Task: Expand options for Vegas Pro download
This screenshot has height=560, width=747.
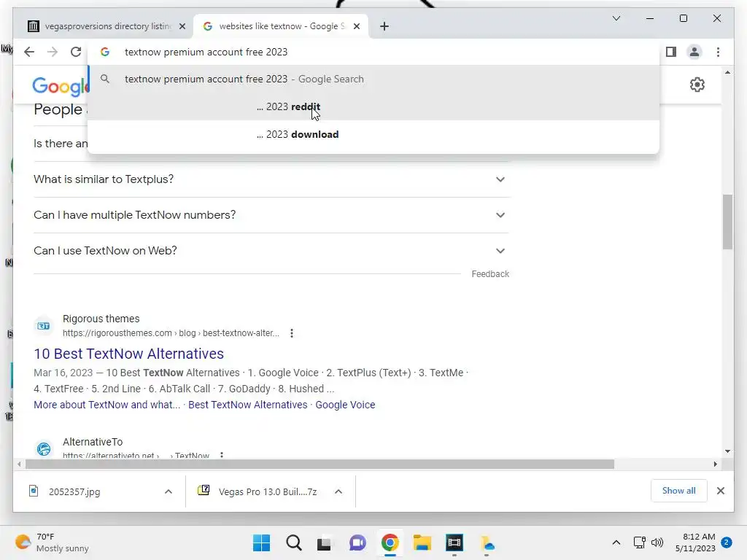Action: click(x=338, y=492)
